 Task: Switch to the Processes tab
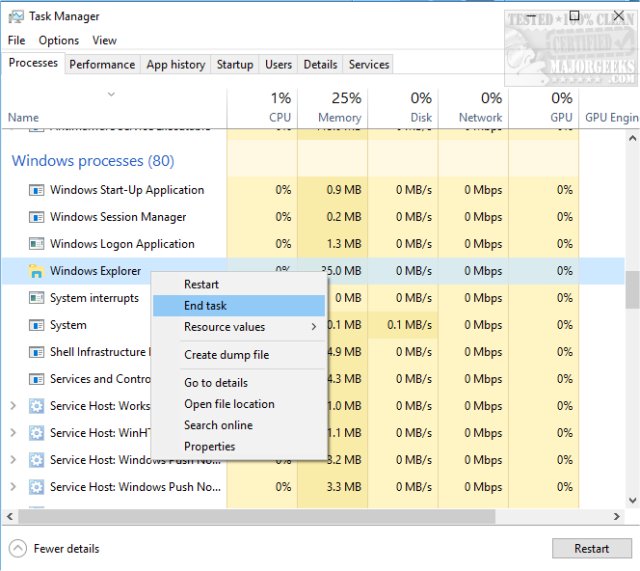point(33,63)
